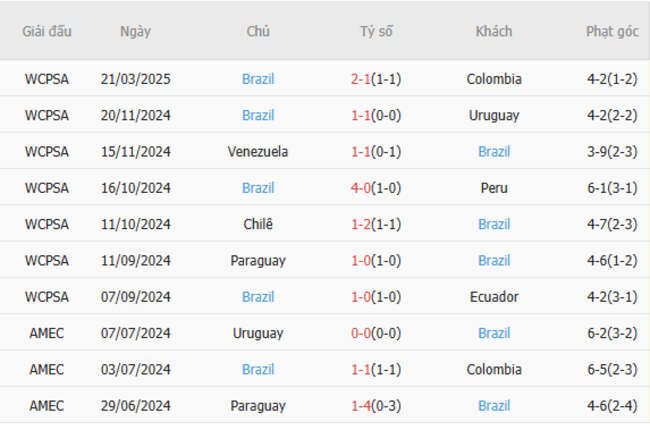Viewport: 650px width, 430px height.
Task: Click the Phạt góc column header
Action: (612, 31)
